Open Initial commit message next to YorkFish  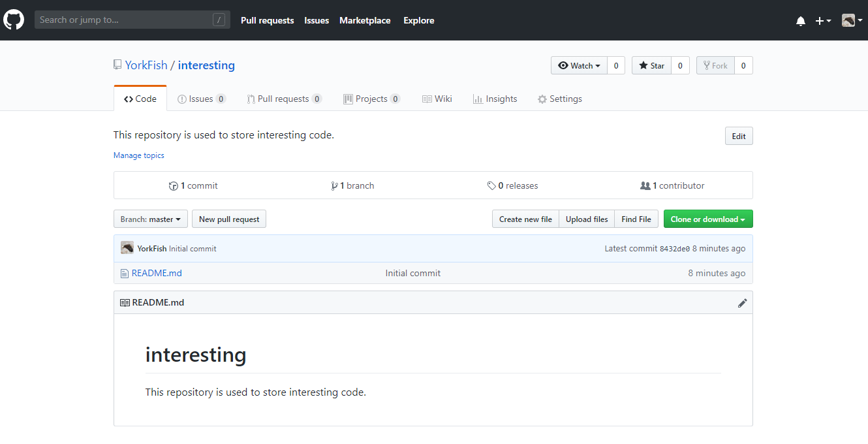[x=193, y=249]
